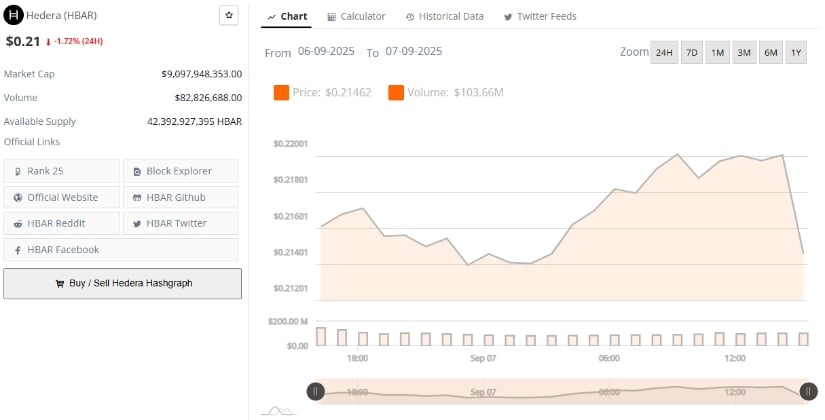Viewport: 825px width, 420px height.
Task: Click the Calculator tab icon
Action: coord(331,17)
